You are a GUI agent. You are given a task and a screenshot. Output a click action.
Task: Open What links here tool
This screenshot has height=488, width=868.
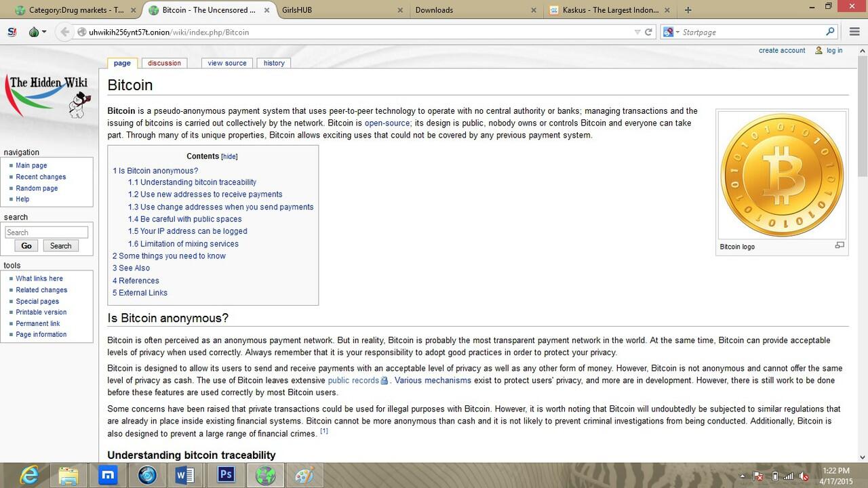pos(39,279)
